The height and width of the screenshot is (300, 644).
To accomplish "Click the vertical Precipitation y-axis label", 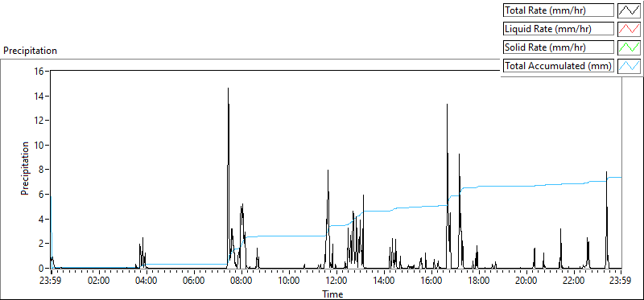I will [x=25, y=168].
